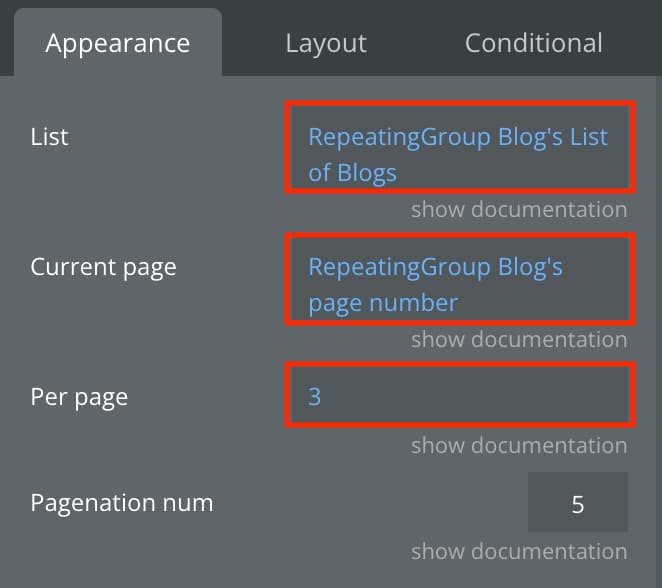Click the 'of Blogs' expression text
This screenshot has width=662, height=588.
[353, 173]
